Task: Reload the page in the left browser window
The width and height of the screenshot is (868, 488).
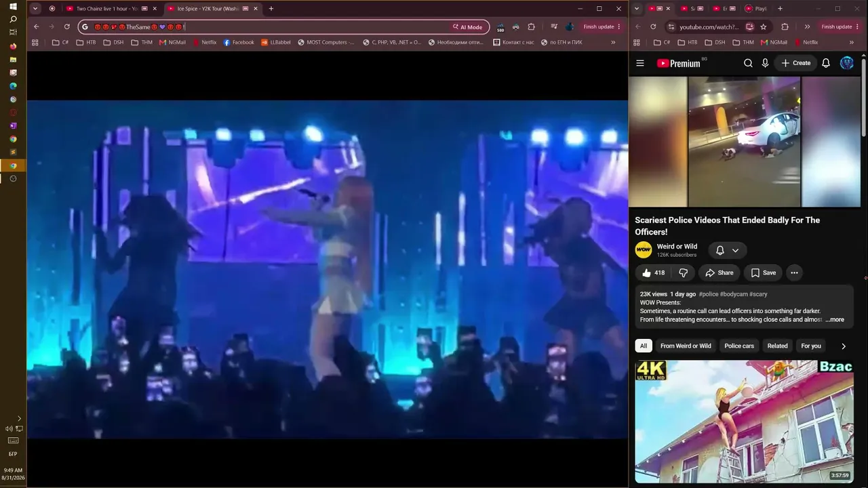Action: click(x=66, y=26)
